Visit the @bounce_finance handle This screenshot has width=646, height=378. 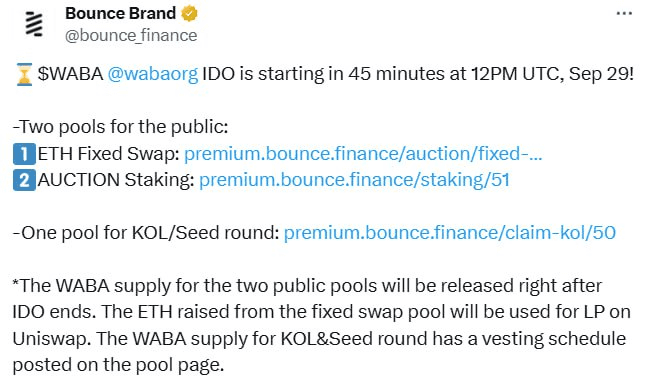tap(131, 35)
